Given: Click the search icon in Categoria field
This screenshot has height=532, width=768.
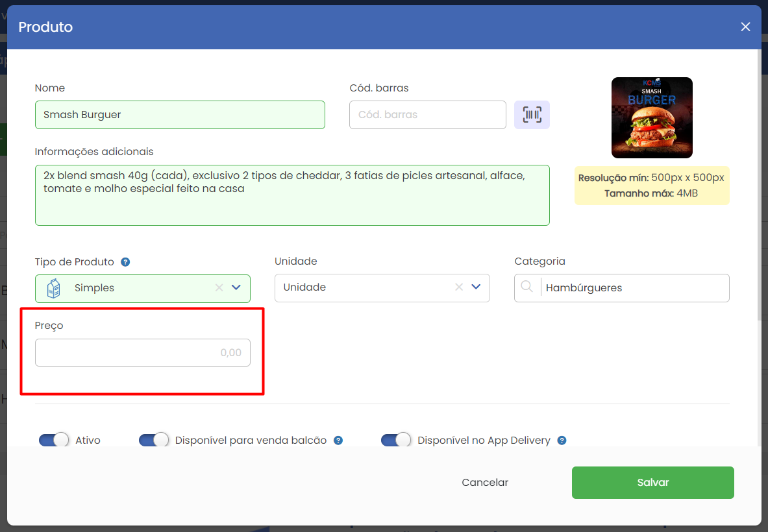Looking at the screenshot, I should click(x=527, y=287).
